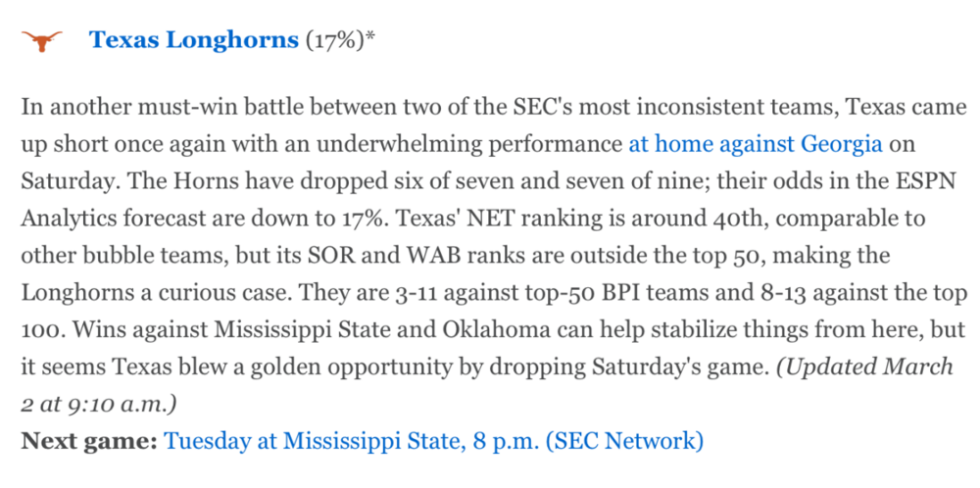
Task: Open the Texas Longhorns team link
Action: click(193, 40)
